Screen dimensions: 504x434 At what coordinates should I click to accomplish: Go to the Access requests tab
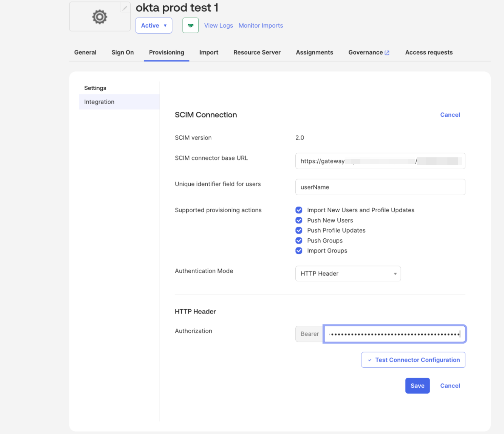tap(429, 52)
